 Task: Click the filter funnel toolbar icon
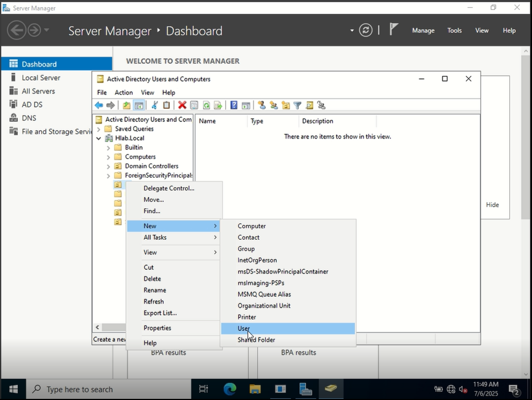297,105
